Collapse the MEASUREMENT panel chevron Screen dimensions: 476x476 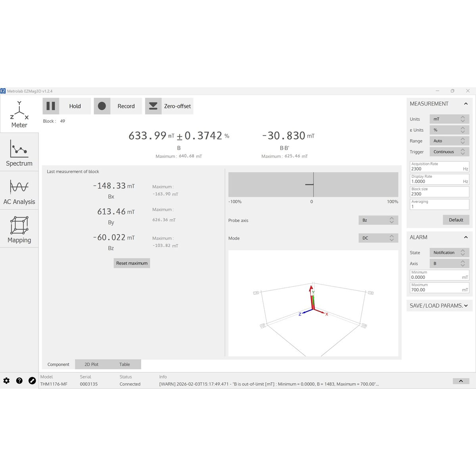click(x=466, y=104)
